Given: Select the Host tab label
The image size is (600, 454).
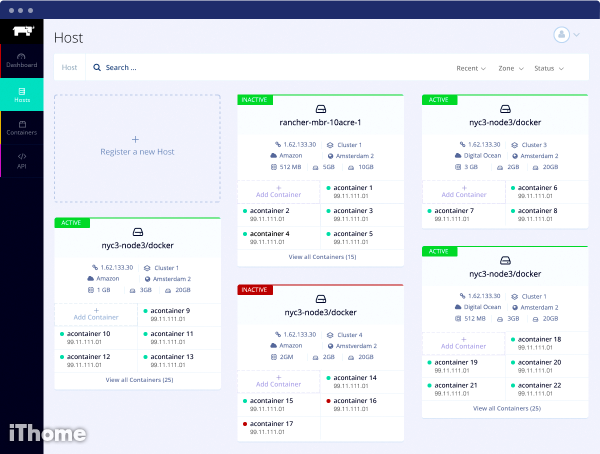Looking at the screenshot, I should pyautogui.click(x=69, y=68).
